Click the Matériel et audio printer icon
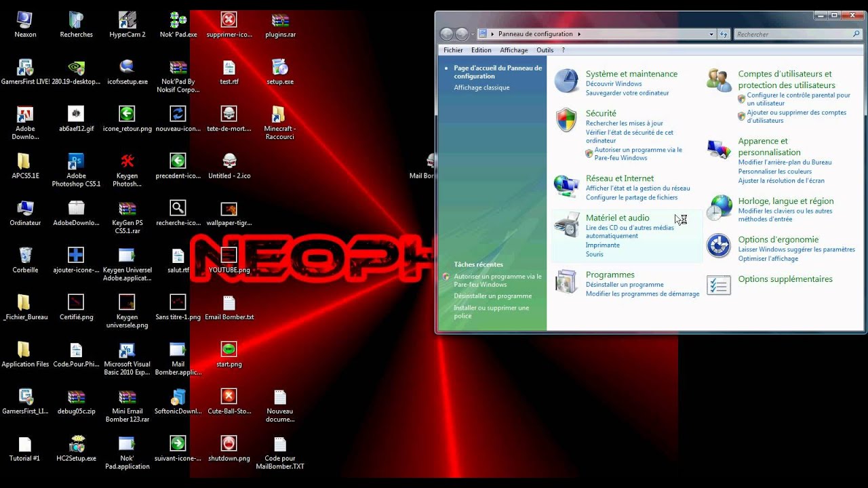868x488 pixels. point(566,225)
